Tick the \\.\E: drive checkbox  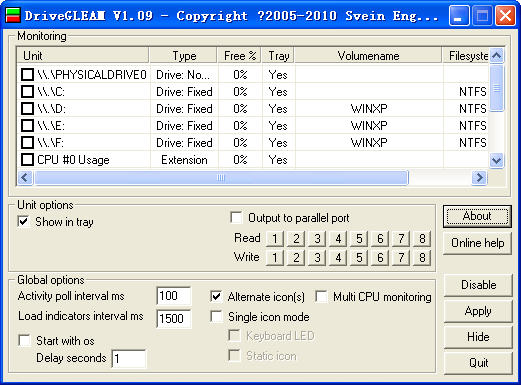pos(27,125)
